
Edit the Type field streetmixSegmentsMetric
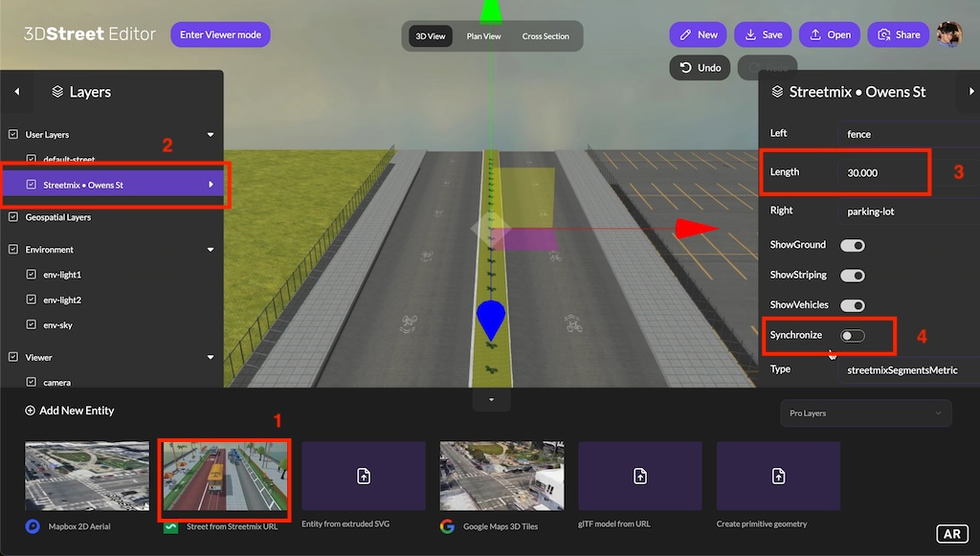click(908, 370)
